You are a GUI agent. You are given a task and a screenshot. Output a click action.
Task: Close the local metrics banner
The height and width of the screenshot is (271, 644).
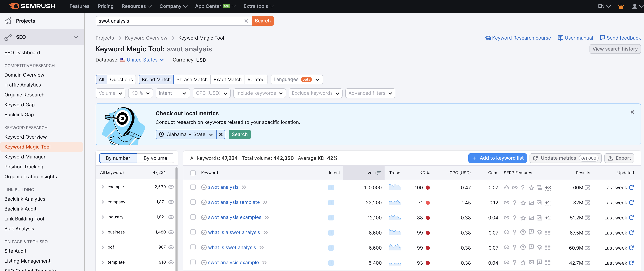click(x=632, y=112)
